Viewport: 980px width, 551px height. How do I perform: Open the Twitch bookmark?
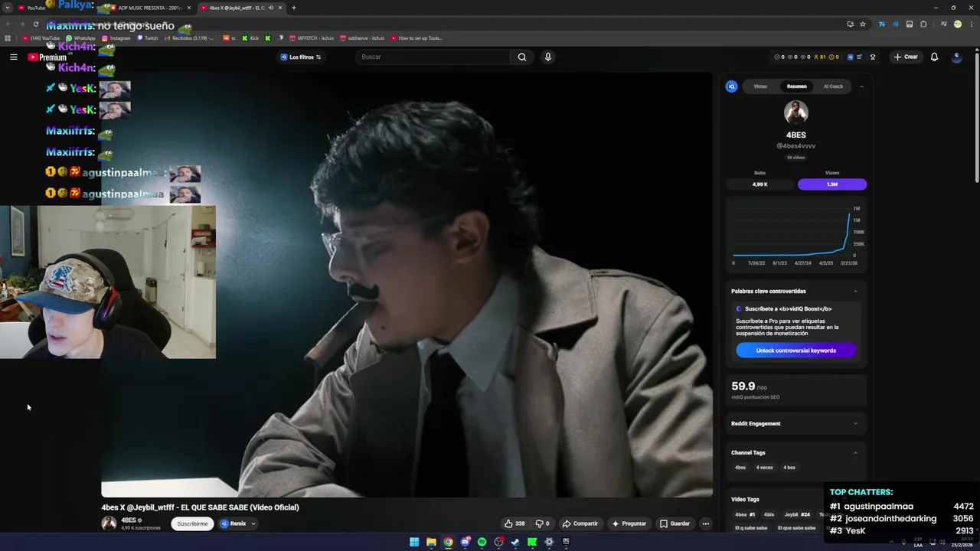147,37
